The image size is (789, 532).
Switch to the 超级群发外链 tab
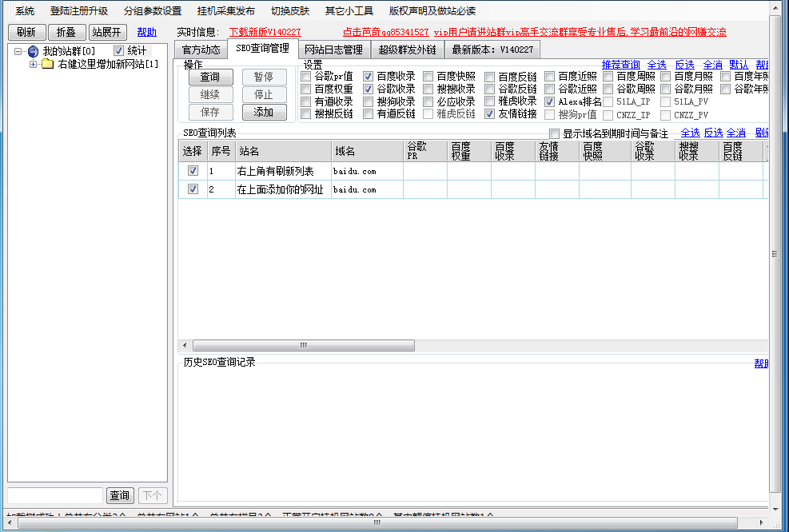[408, 50]
